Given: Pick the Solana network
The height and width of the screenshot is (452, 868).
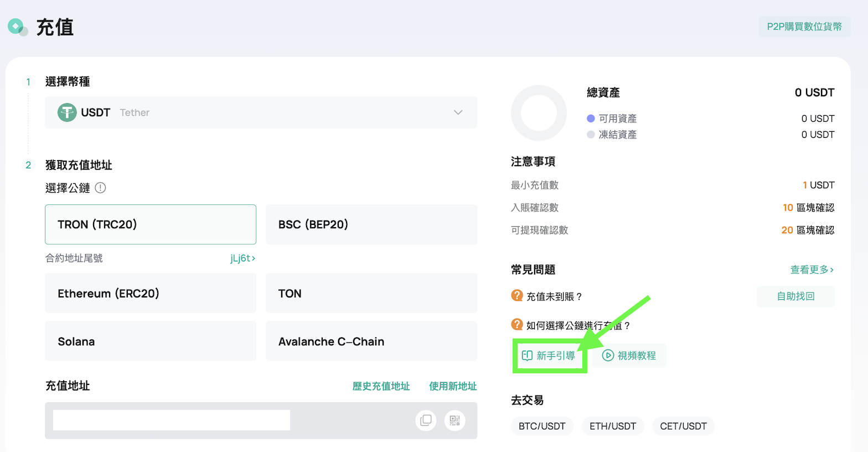Looking at the screenshot, I should [151, 341].
